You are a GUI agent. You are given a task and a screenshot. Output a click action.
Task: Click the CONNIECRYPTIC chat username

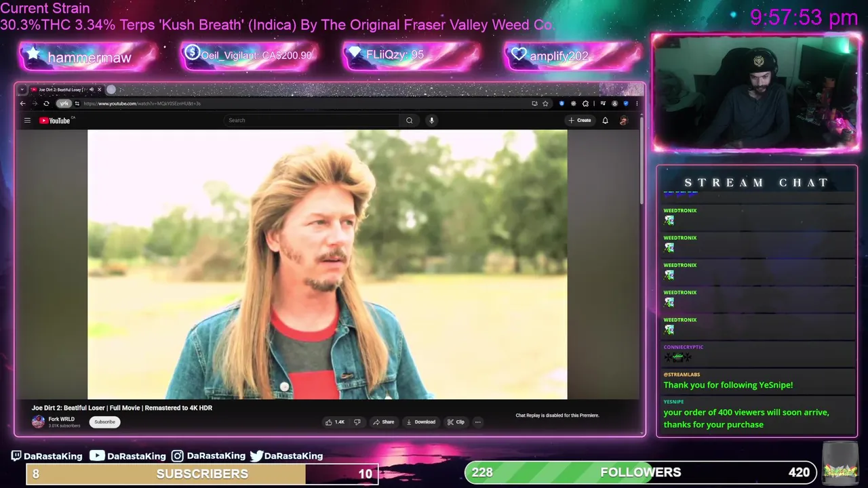point(683,347)
